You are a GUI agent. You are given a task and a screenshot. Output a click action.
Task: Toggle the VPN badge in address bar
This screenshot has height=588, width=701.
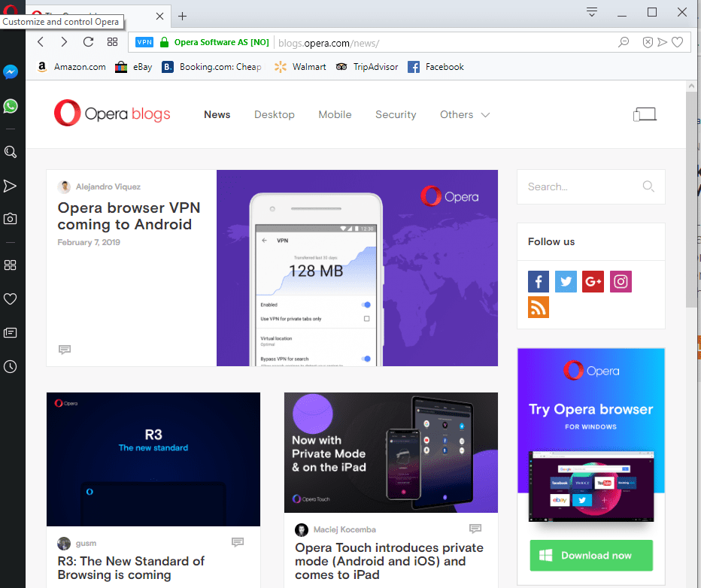(x=144, y=42)
